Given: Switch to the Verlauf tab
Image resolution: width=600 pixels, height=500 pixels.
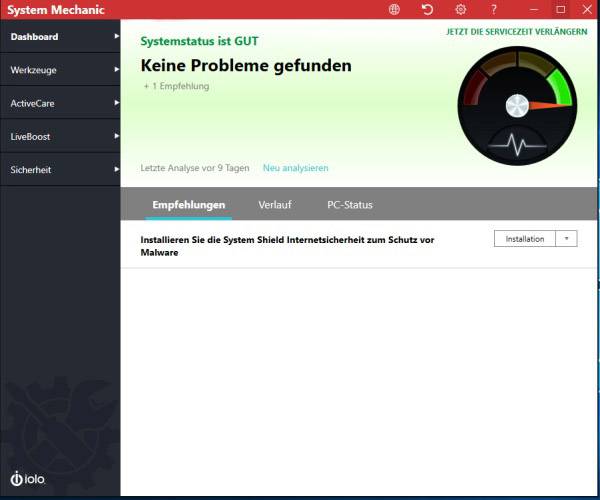Looking at the screenshot, I should coord(275,205).
